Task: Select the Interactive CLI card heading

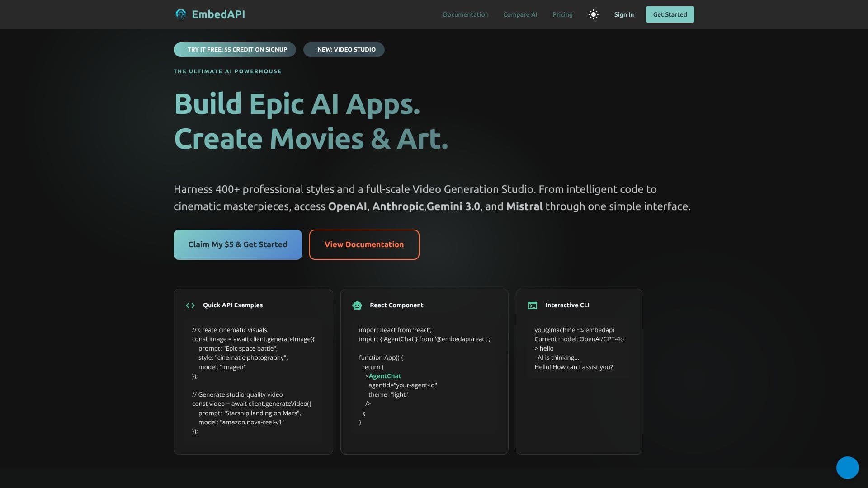Action: [x=567, y=305]
